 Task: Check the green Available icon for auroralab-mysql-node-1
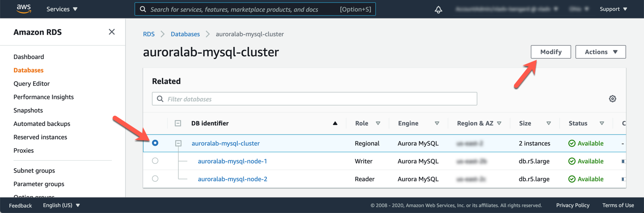(x=572, y=161)
